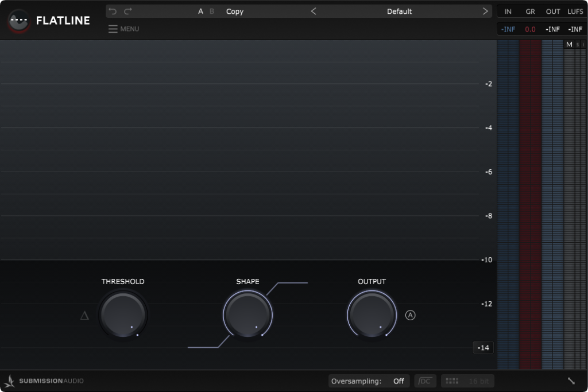Click the blue IN -INF readout
Viewport: 588px width, 392px height.
[508, 29]
